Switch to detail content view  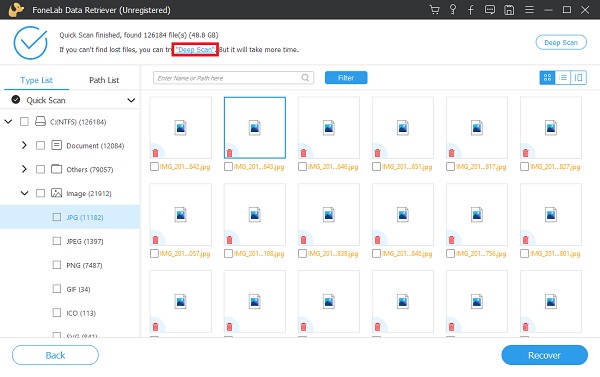point(579,78)
